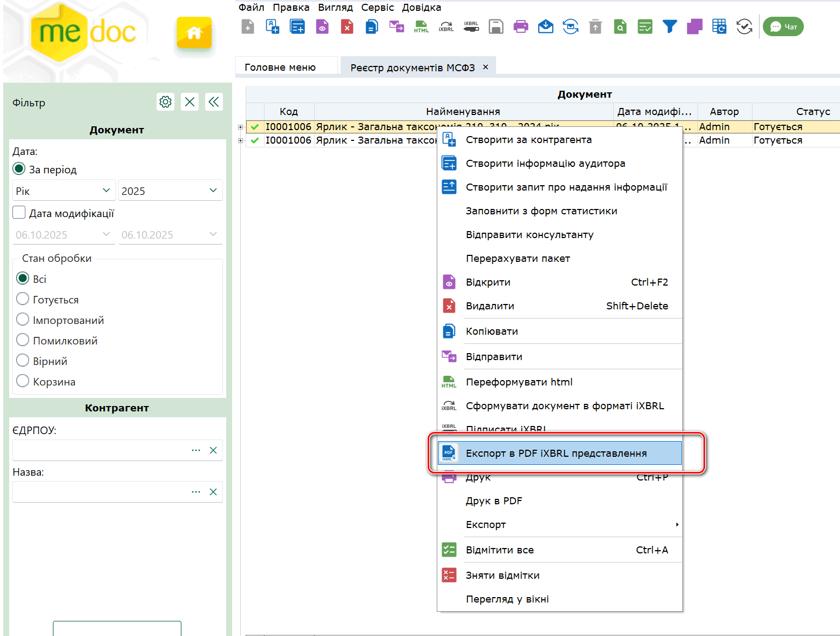Image resolution: width=840 pixels, height=636 pixels.
Task: Click the green checklist toolbar icon
Action: 645,26
